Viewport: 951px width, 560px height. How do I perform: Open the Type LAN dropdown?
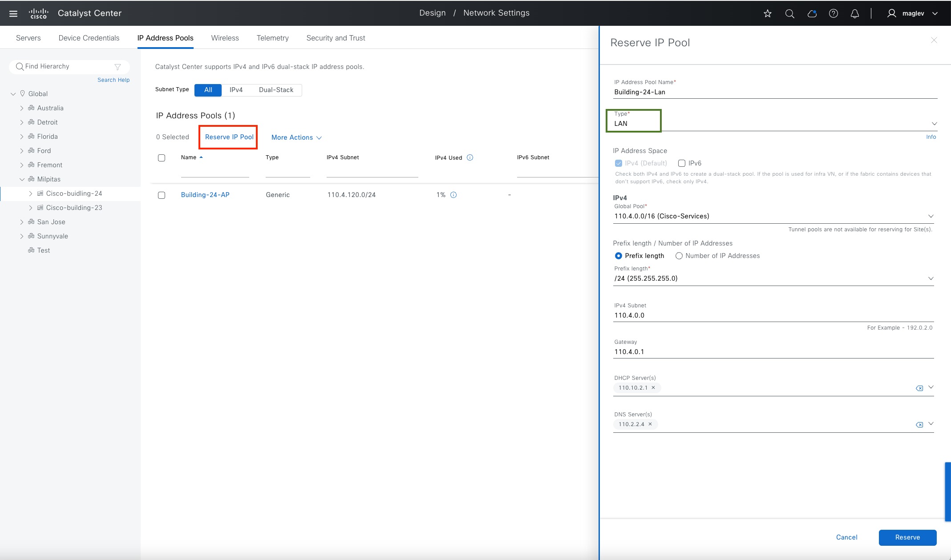(774, 124)
